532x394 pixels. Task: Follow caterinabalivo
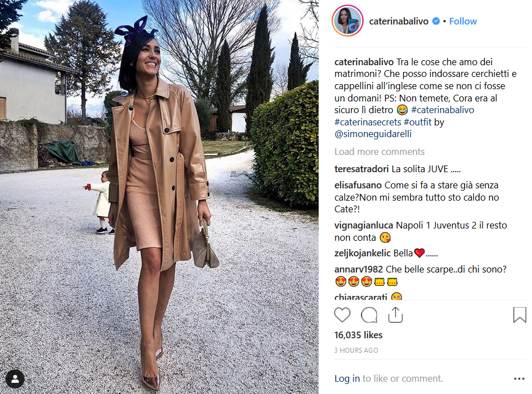(x=463, y=21)
